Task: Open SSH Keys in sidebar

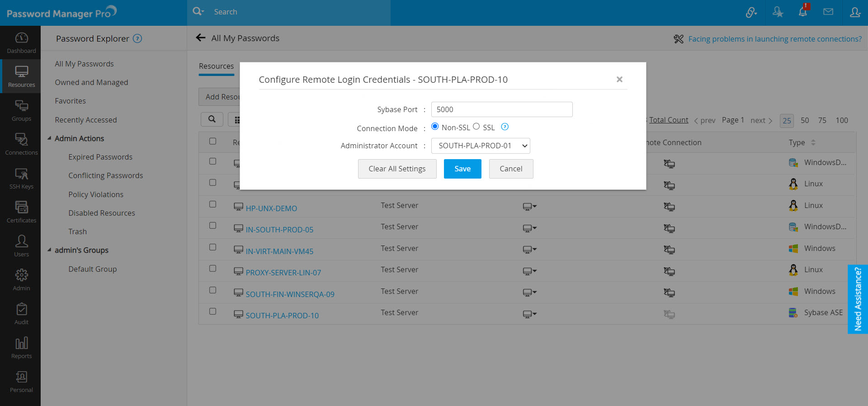Action: coord(21,178)
